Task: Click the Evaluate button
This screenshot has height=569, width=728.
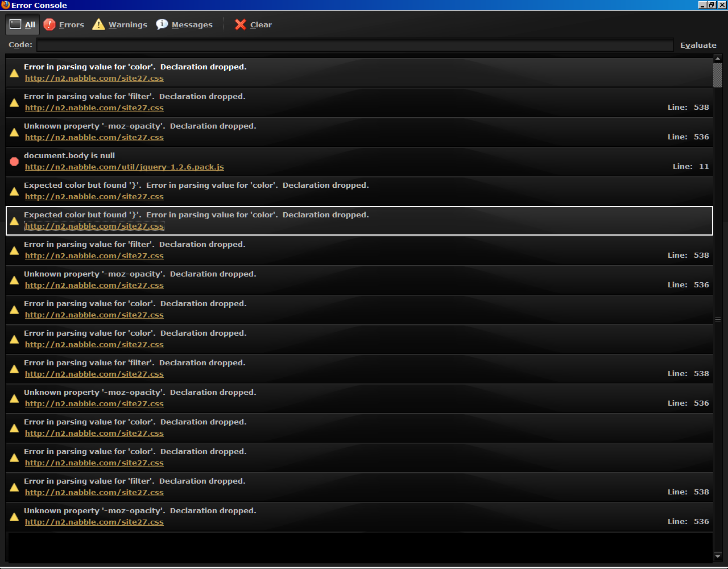Action: tap(698, 45)
